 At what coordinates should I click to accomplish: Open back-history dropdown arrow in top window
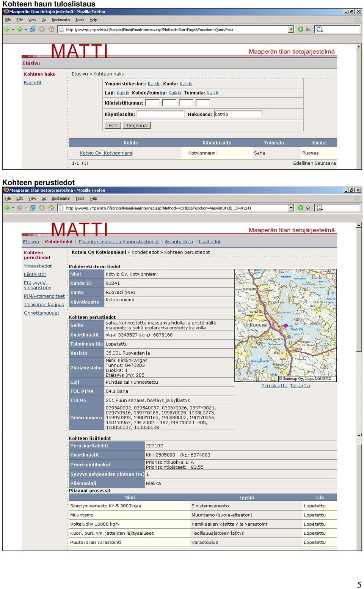click(x=13, y=29)
